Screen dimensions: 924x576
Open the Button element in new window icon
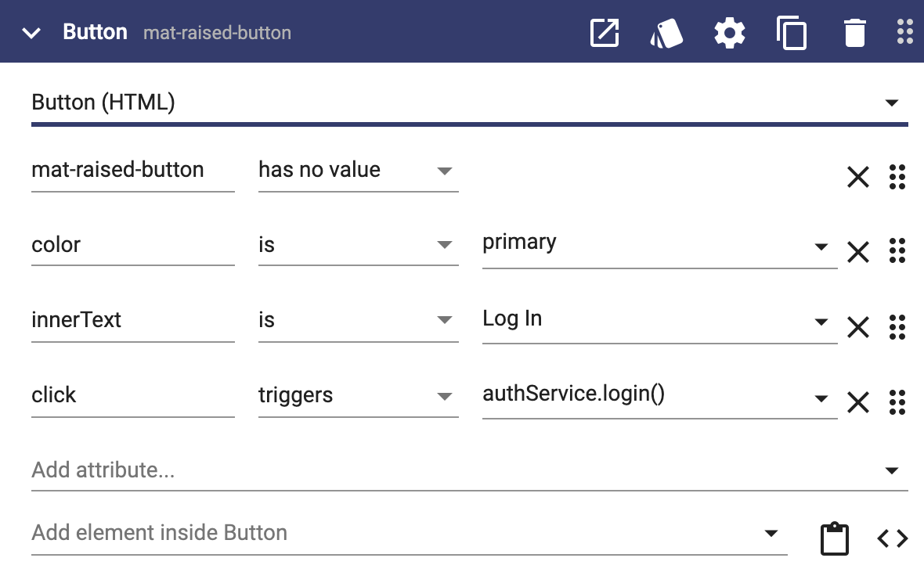605,32
